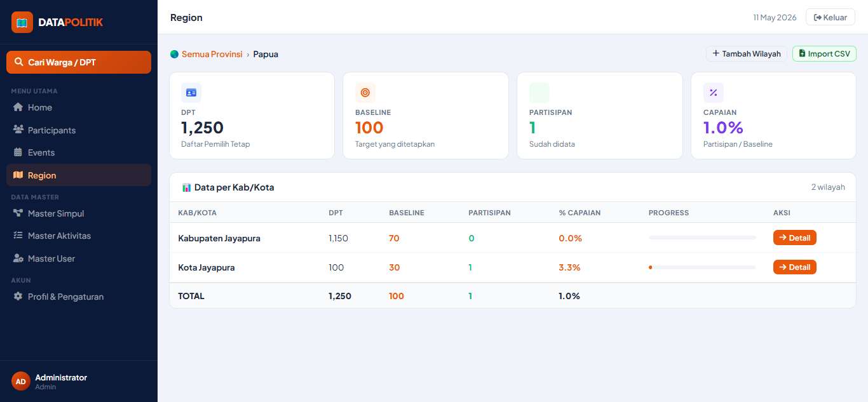Select Master Simpul in the sidebar
The height and width of the screenshot is (402, 868).
pyautogui.click(x=79, y=213)
